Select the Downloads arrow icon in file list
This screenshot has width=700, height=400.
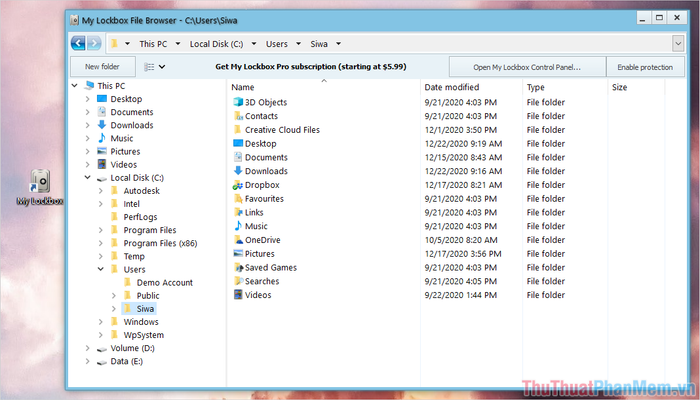pyautogui.click(x=238, y=171)
